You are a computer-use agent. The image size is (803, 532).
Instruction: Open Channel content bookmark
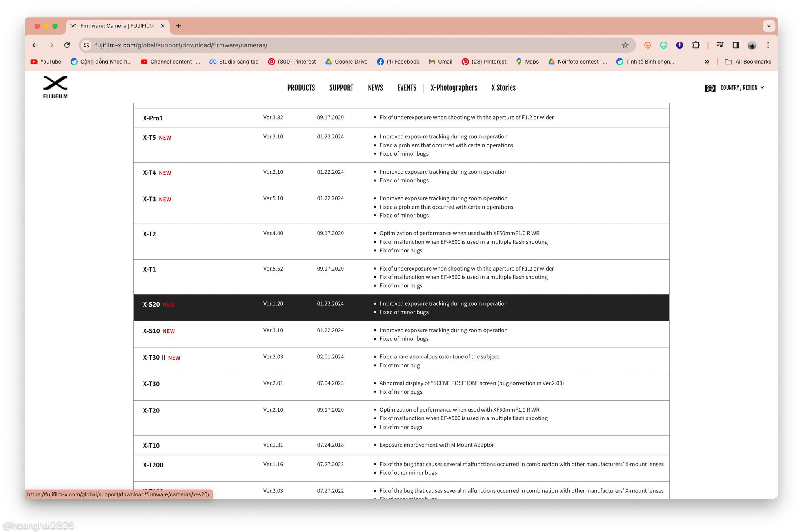(171, 62)
